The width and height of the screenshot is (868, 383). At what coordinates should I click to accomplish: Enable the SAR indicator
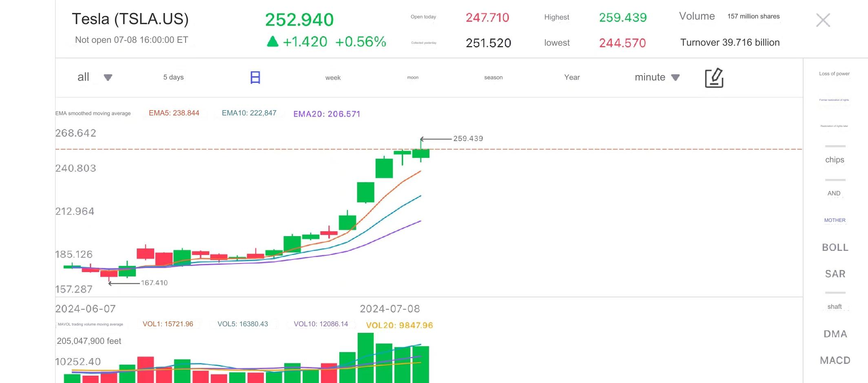pos(835,274)
